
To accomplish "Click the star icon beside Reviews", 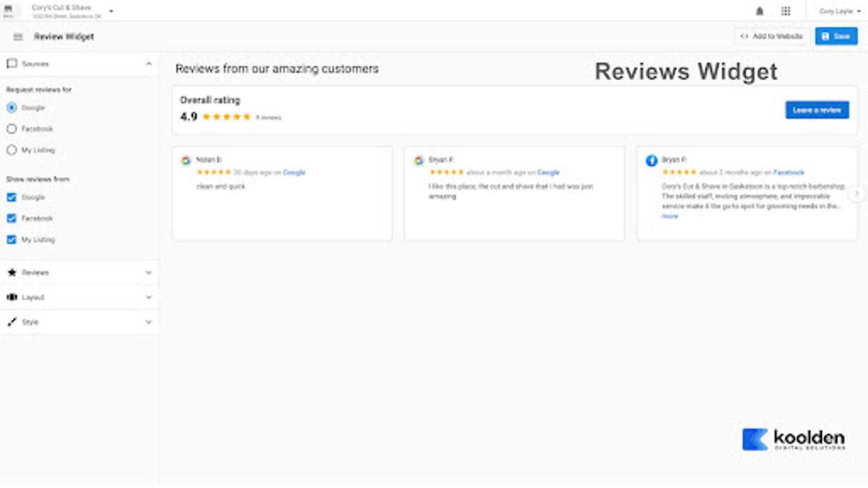I will (12, 273).
